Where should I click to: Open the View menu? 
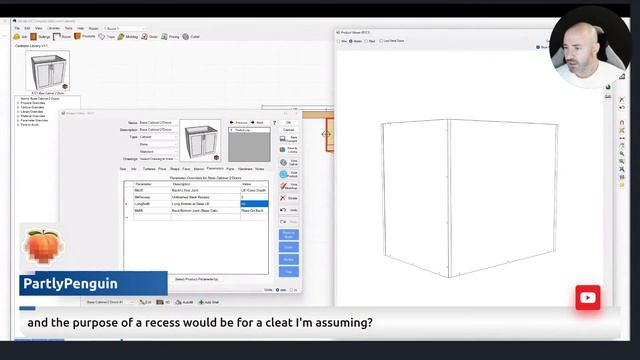(x=39, y=29)
